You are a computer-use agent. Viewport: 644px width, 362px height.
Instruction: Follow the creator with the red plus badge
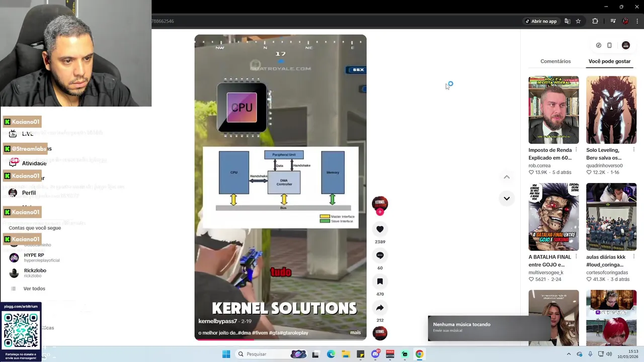click(x=380, y=212)
